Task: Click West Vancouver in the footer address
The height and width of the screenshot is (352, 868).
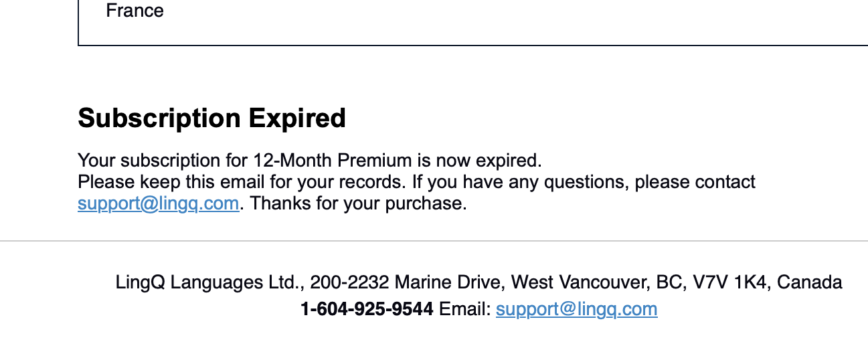Action: [578, 282]
